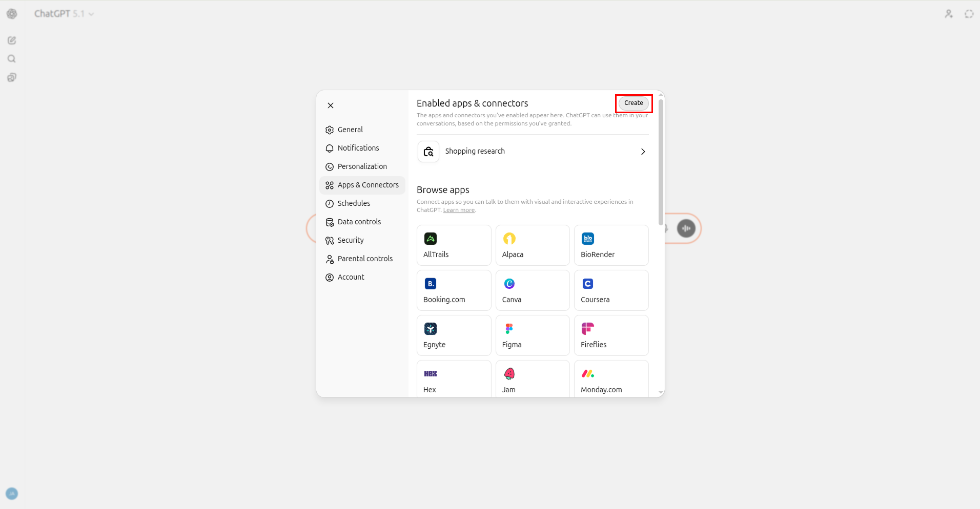The image size is (980, 509).
Task: Open the AllTrails app icon
Action: 430,238
